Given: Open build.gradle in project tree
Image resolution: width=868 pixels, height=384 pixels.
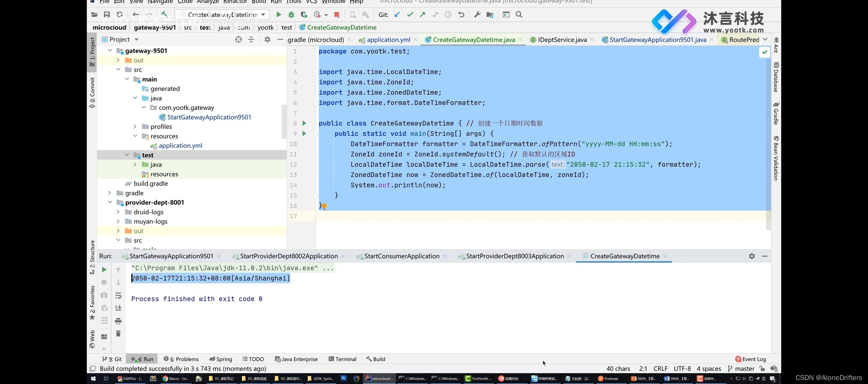Looking at the screenshot, I should [x=150, y=184].
